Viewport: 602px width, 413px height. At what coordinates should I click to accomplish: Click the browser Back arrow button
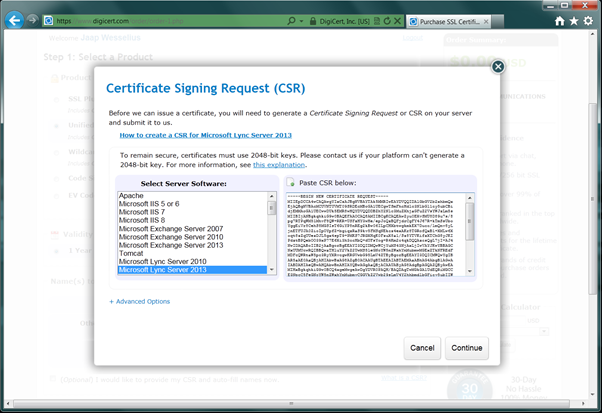tap(14, 19)
